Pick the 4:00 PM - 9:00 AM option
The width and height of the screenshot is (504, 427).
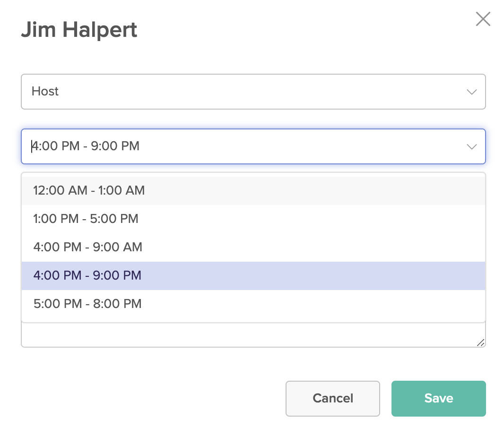pos(87,247)
